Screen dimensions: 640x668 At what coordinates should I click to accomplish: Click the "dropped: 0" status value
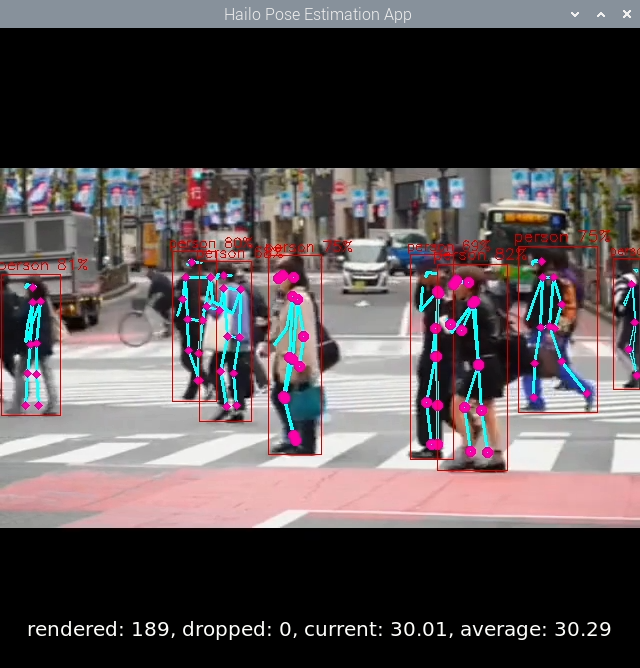coord(238,629)
